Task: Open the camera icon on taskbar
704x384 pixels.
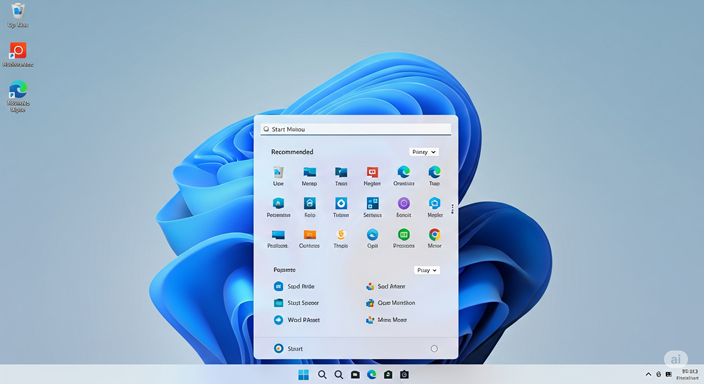Action: pyautogui.click(x=405, y=375)
